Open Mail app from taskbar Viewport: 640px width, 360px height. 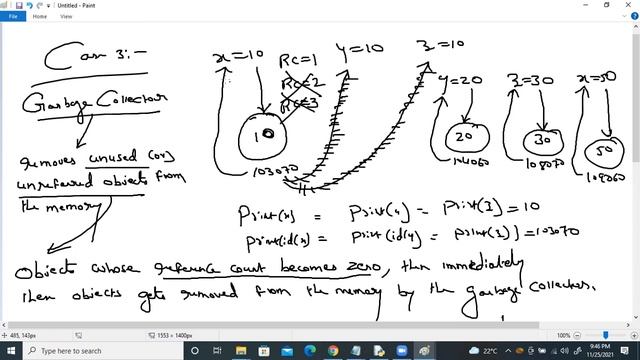[x=287, y=351]
